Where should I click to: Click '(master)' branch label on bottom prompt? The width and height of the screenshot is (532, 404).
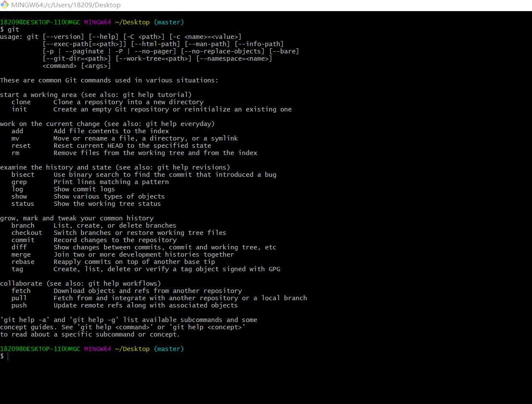pos(169,349)
